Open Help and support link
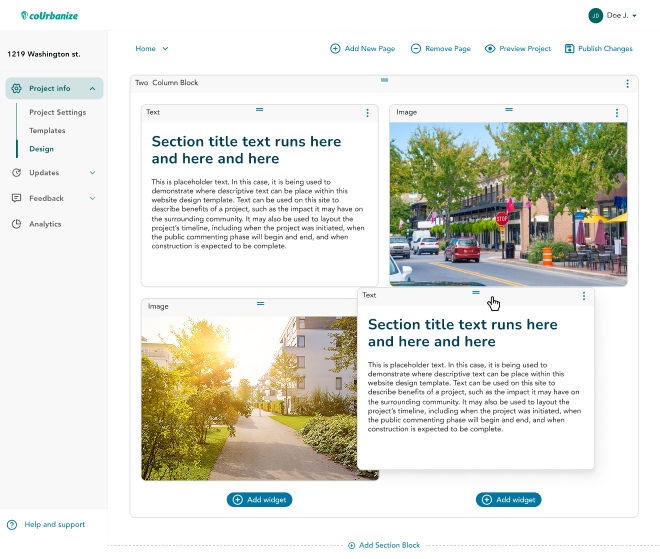660x559 pixels. click(54, 524)
